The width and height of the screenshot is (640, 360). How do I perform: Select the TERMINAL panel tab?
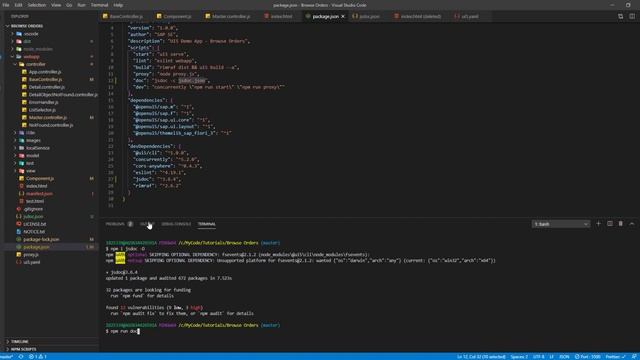tap(207, 224)
